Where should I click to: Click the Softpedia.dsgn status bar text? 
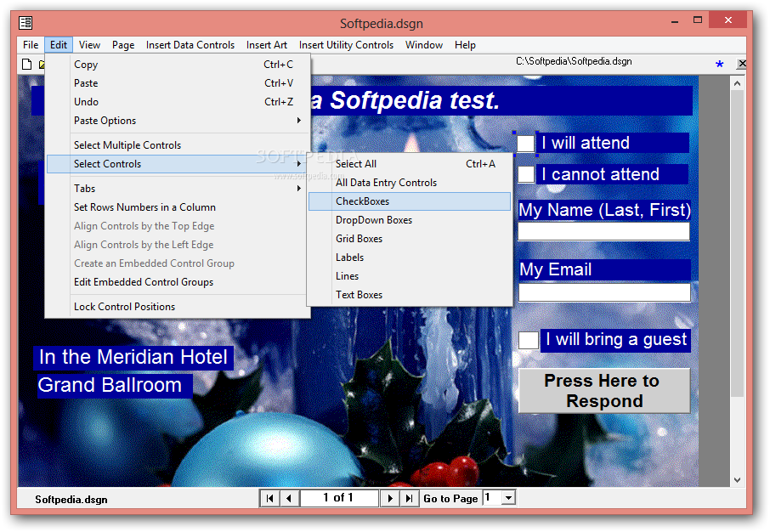71,500
